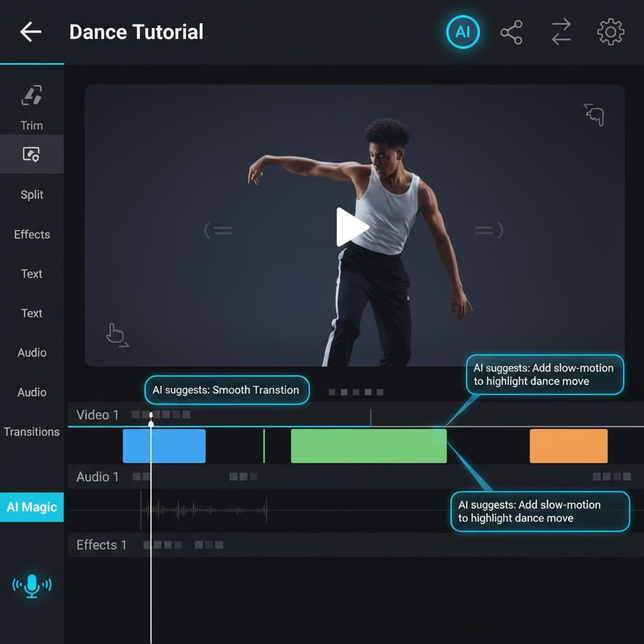Viewport: 644px width, 644px height.
Task: Open the export transfer options
Action: point(560,32)
